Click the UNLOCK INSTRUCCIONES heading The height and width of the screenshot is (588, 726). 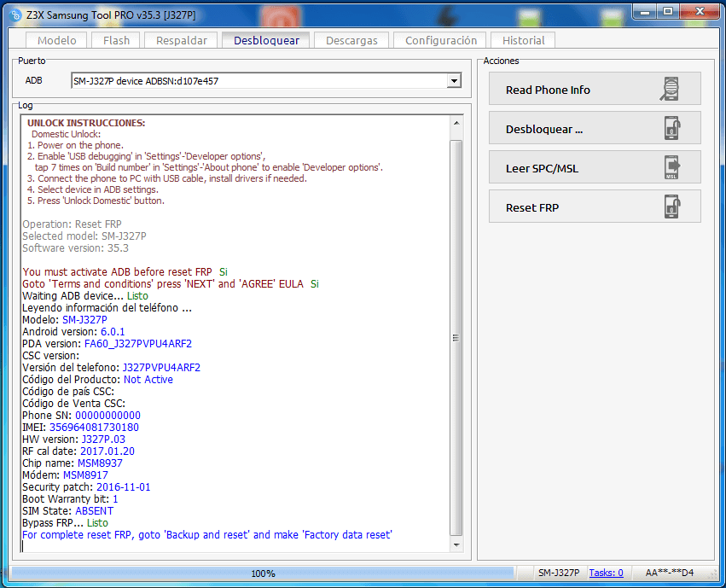coord(86,123)
